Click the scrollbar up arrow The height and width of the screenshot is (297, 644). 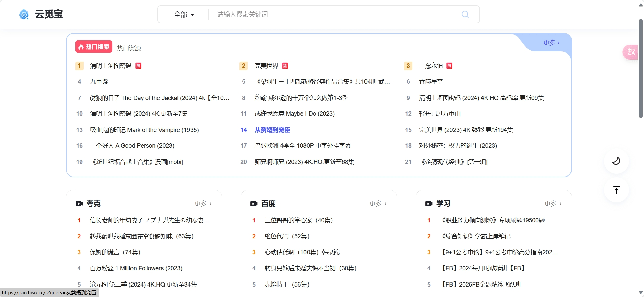641,5
